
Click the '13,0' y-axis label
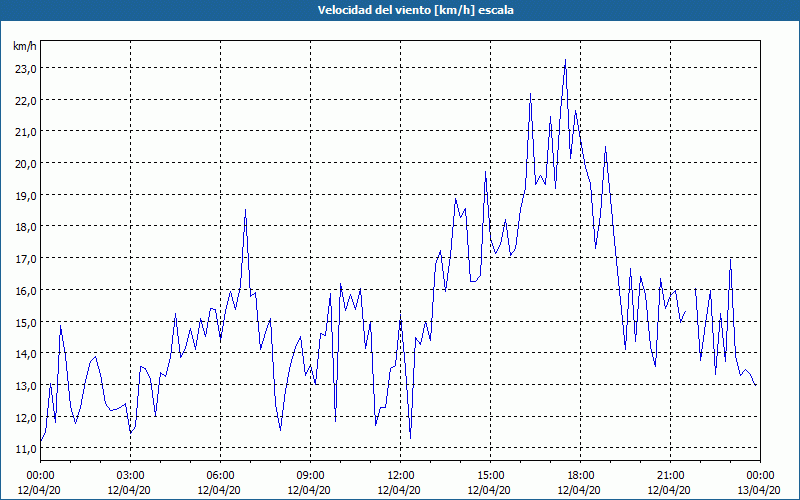pos(26,386)
